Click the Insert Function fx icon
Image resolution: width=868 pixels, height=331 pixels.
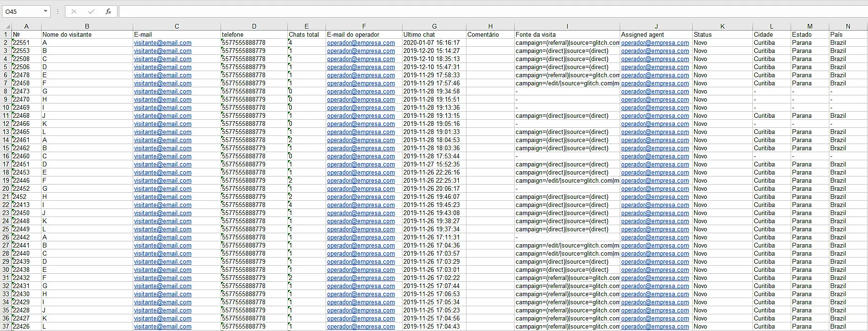coord(108,11)
